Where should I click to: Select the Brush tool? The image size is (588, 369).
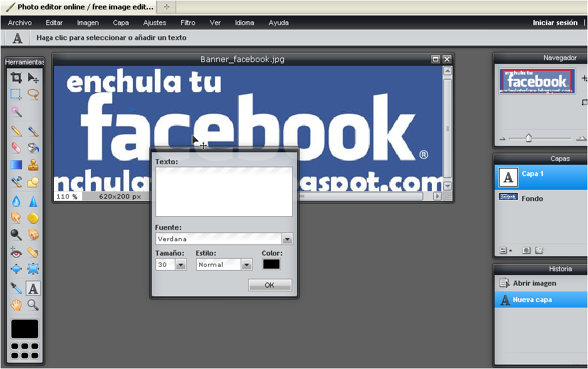pyautogui.click(x=33, y=131)
